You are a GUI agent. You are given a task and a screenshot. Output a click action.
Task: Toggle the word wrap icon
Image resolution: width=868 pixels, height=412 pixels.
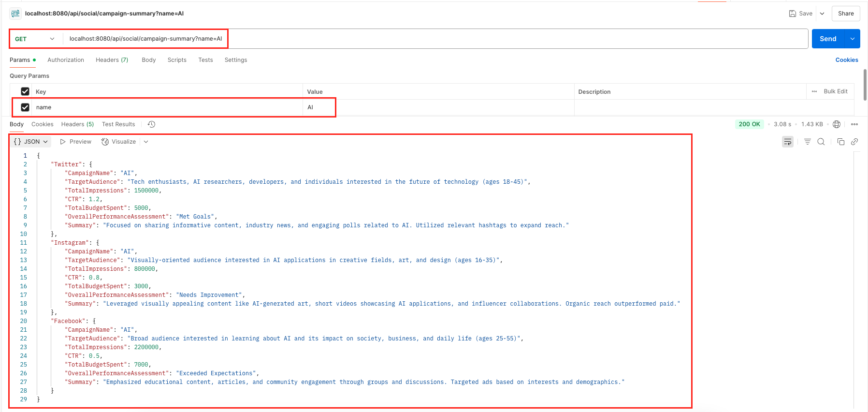coord(788,142)
